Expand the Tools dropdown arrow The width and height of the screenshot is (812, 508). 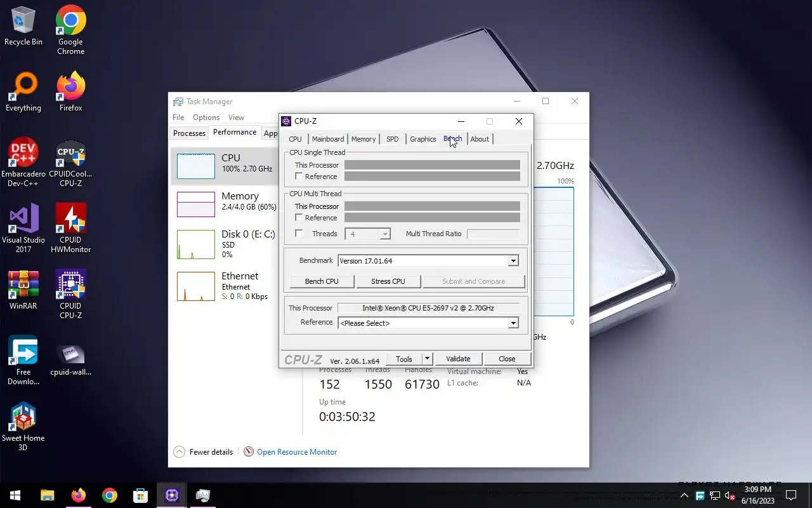point(427,359)
